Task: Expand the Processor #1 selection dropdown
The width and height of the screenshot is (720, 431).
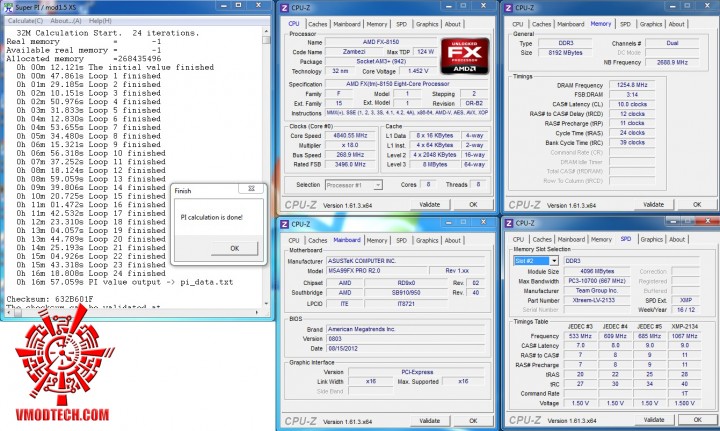Action: point(377,185)
